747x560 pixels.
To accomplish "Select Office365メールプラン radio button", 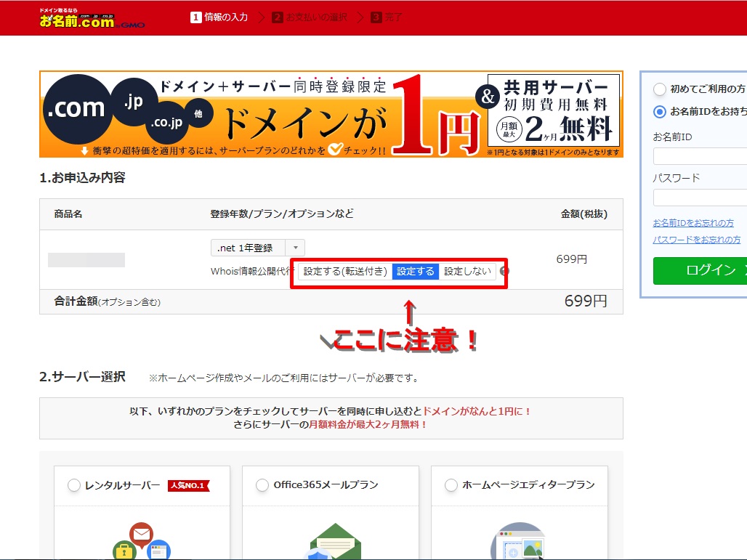I will coord(262,485).
